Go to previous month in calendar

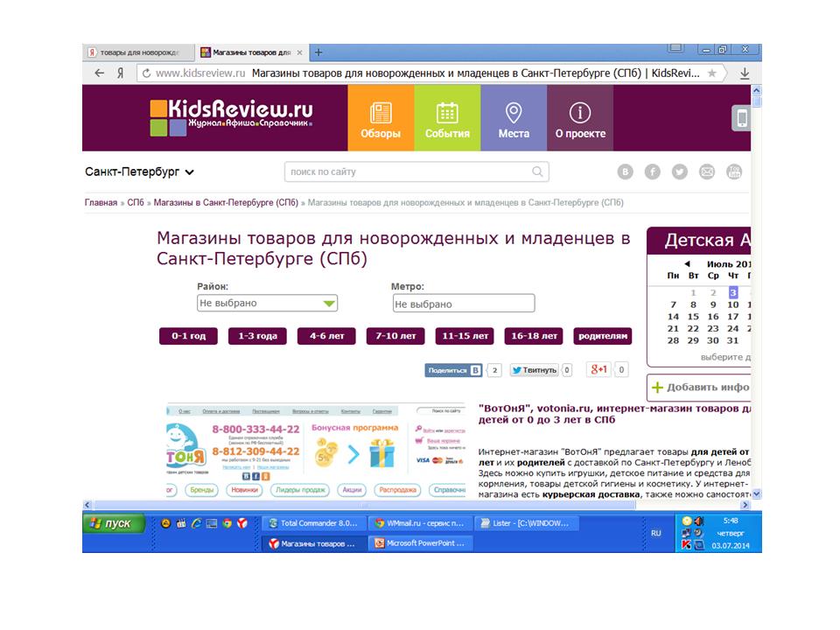pyautogui.click(x=687, y=263)
